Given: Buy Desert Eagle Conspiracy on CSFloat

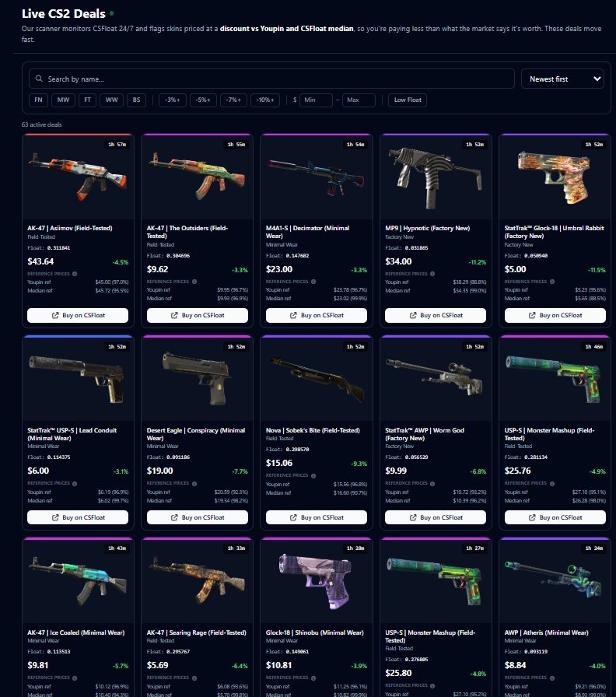Looking at the screenshot, I should click(198, 517).
